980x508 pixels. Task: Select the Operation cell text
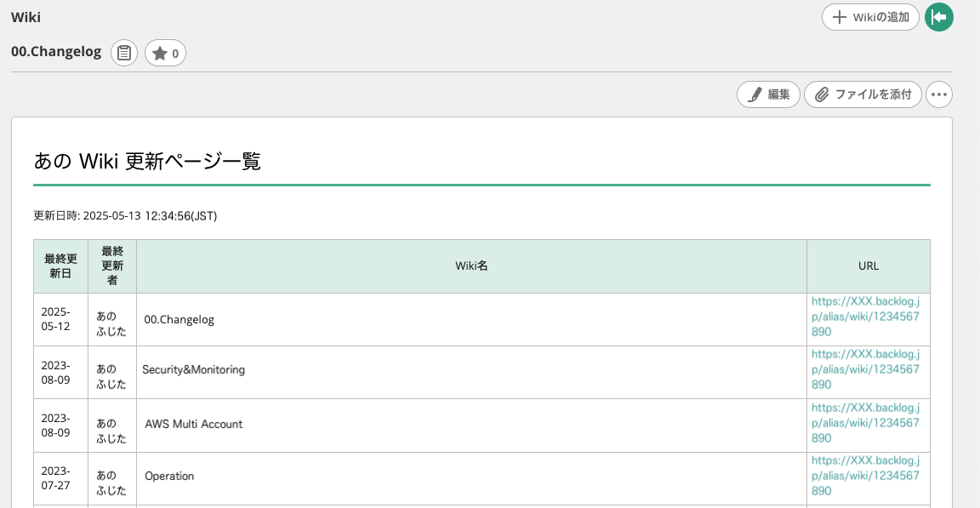pyautogui.click(x=169, y=477)
